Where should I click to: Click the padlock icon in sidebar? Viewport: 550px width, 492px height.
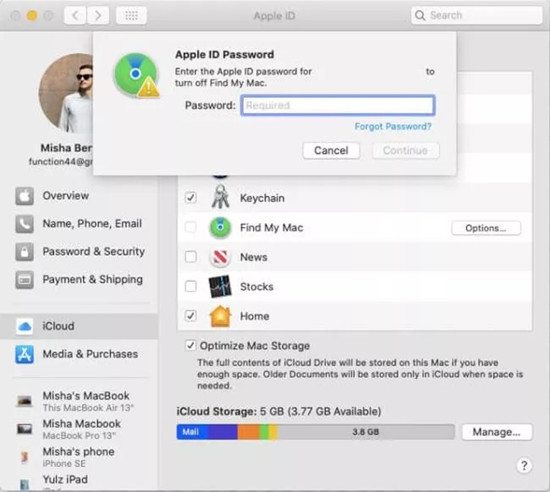[24, 251]
